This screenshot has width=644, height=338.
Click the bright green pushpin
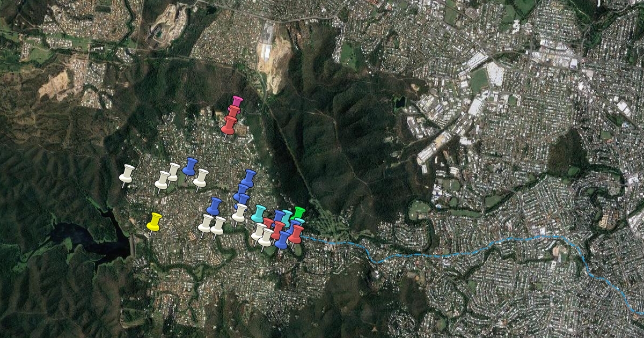(299, 212)
